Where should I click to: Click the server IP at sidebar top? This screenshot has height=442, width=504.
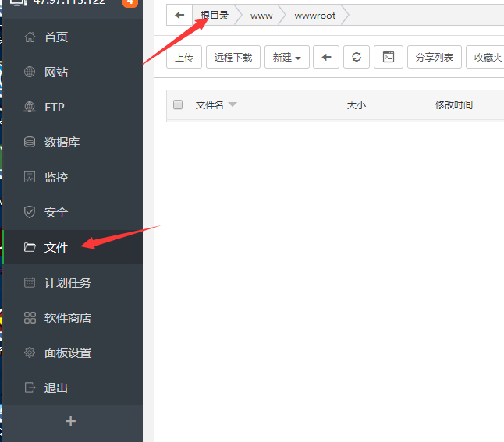coord(69,2)
